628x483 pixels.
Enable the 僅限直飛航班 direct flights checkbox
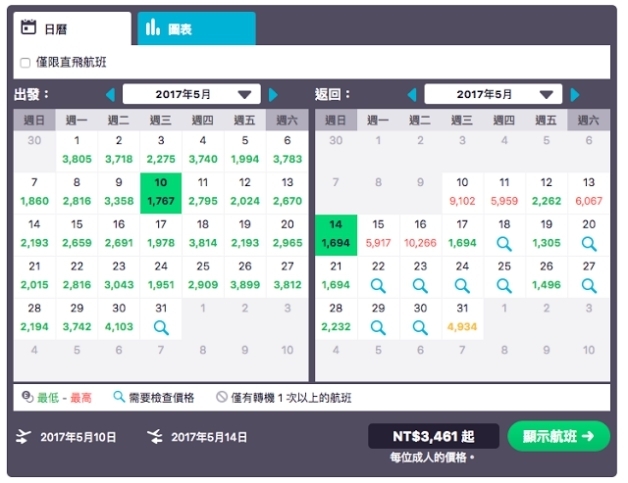(25, 63)
